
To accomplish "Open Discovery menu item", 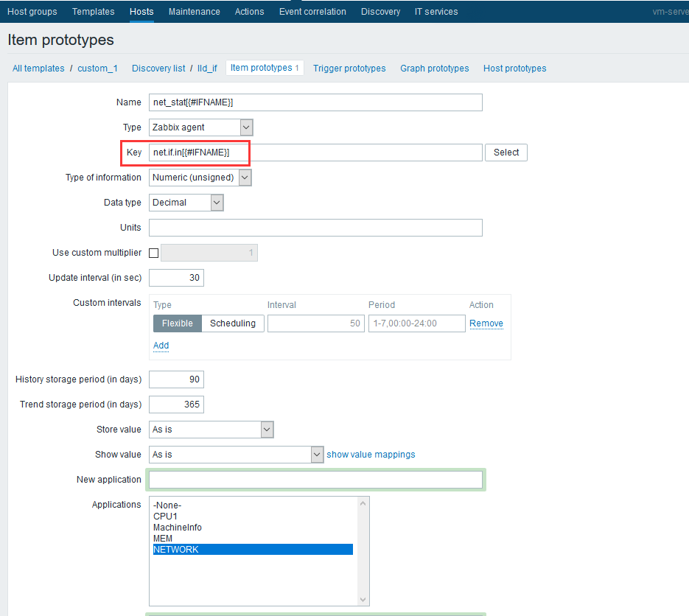I will click(380, 12).
